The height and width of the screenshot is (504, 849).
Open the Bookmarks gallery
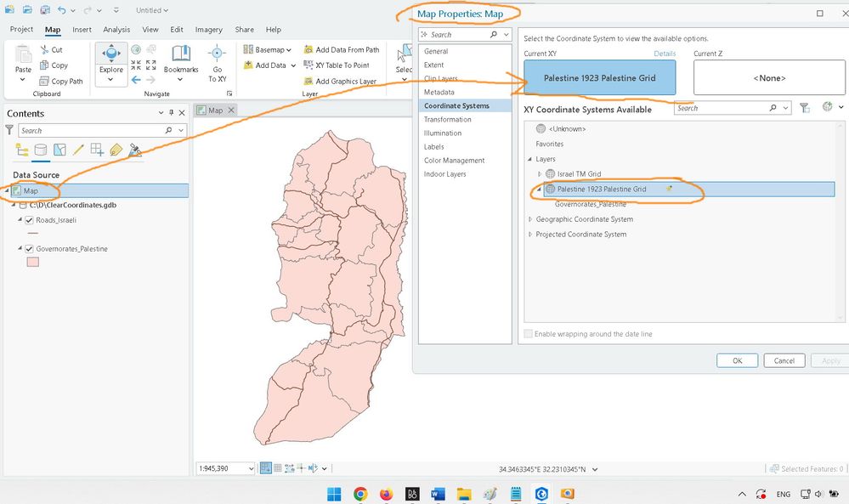coord(181,64)
